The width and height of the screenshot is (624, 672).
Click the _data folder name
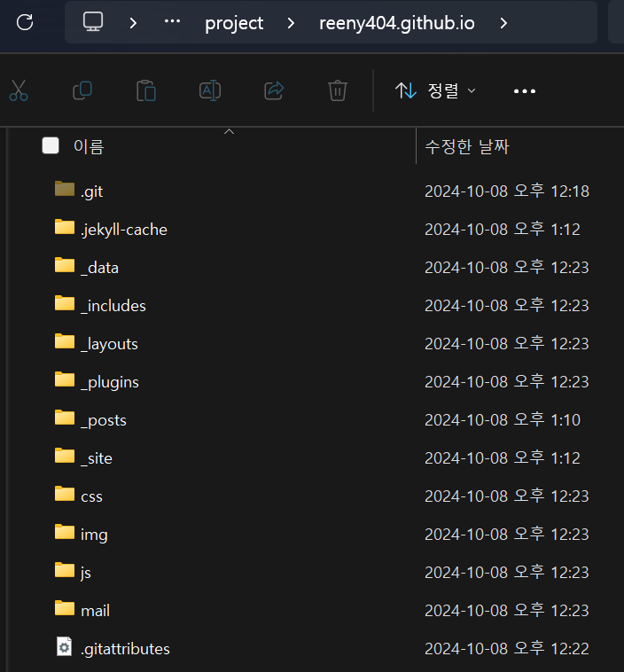pos(99,268)
